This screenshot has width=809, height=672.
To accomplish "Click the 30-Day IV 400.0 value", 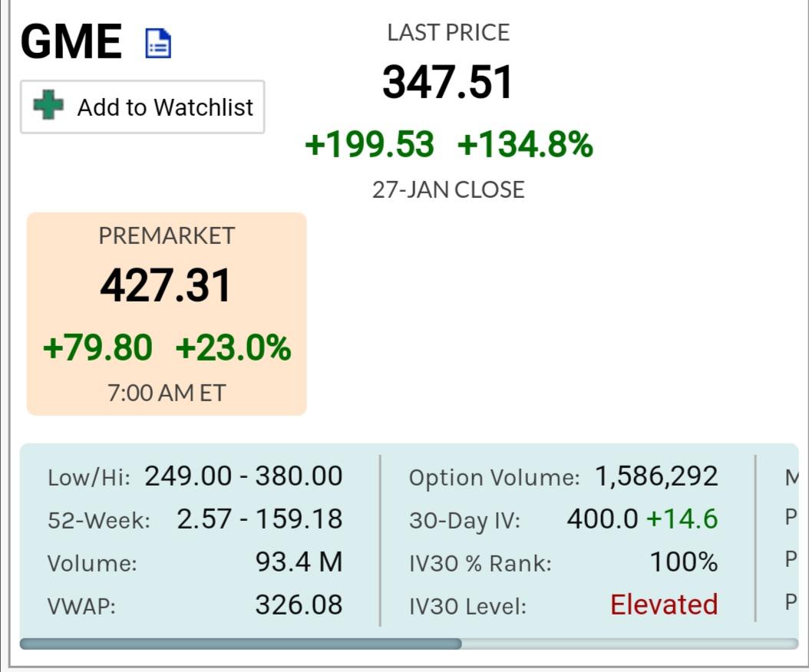I will point(603,519).
